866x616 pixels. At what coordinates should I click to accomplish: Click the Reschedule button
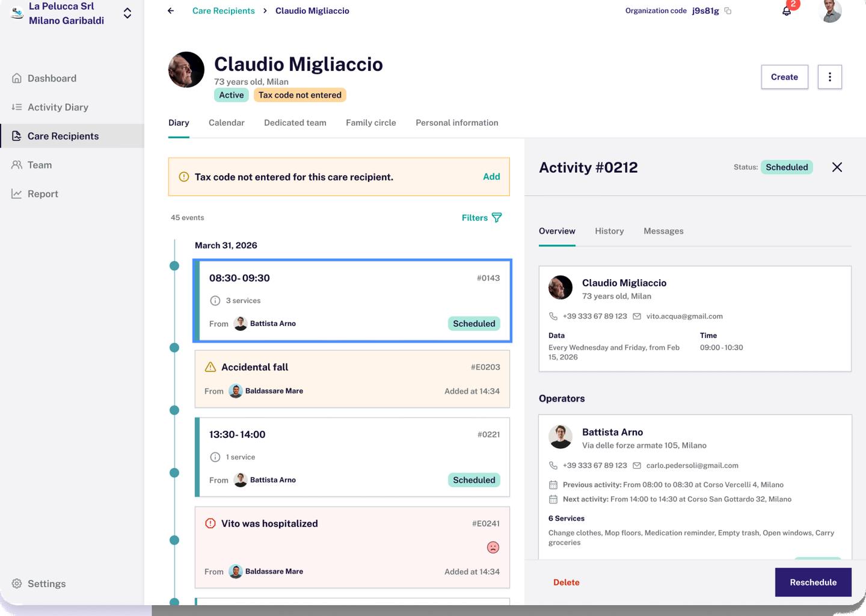[x=813, y=582]
